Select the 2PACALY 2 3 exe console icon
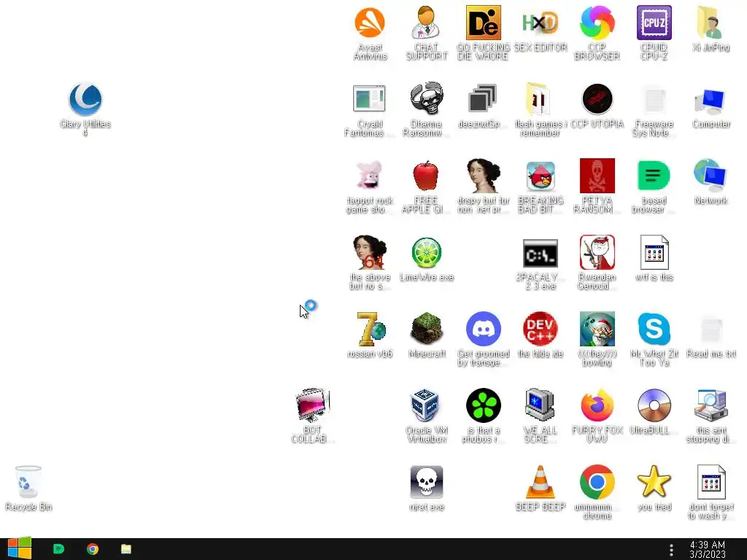 (541, 253)
